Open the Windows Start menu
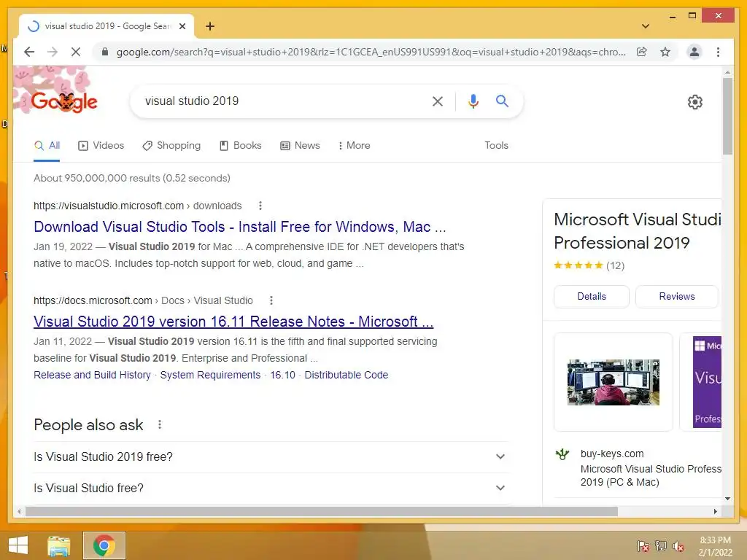The image size is (747, 560). [18, 545]
